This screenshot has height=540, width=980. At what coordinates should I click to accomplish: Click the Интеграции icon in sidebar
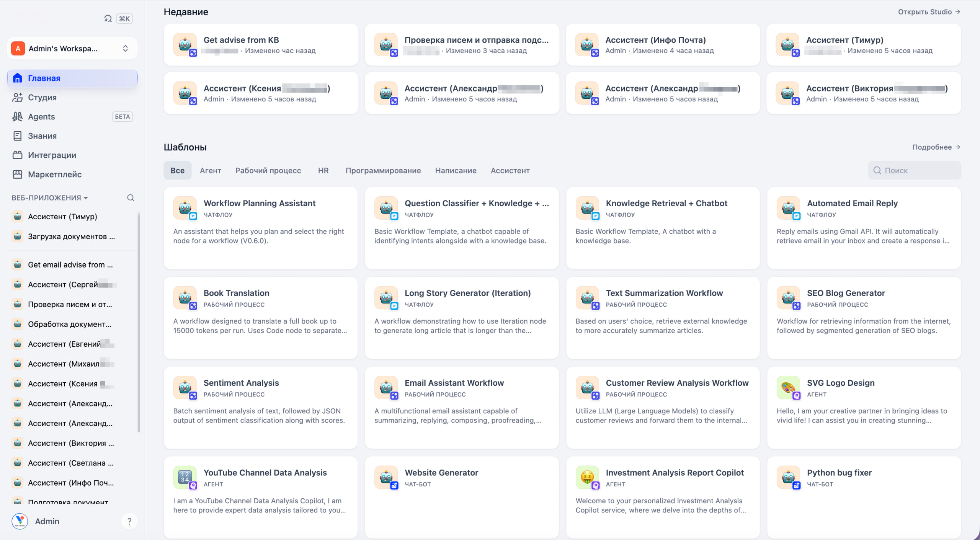(x=18, y=155)
